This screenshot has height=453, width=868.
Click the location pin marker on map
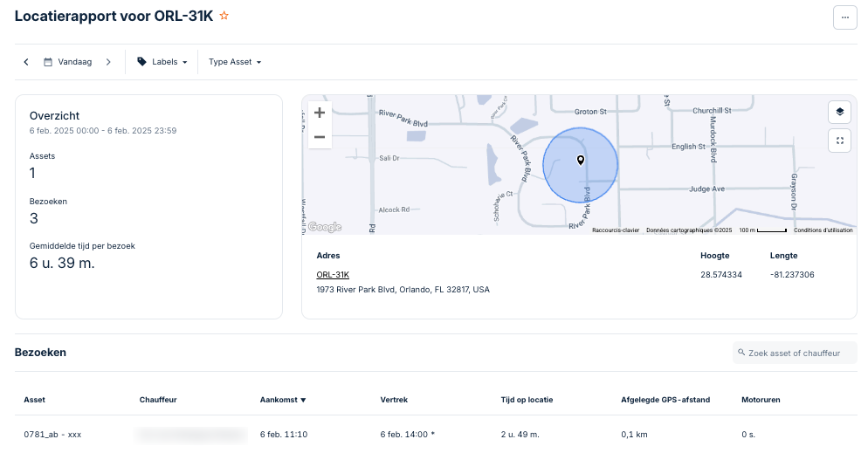(x=581, y=161)
